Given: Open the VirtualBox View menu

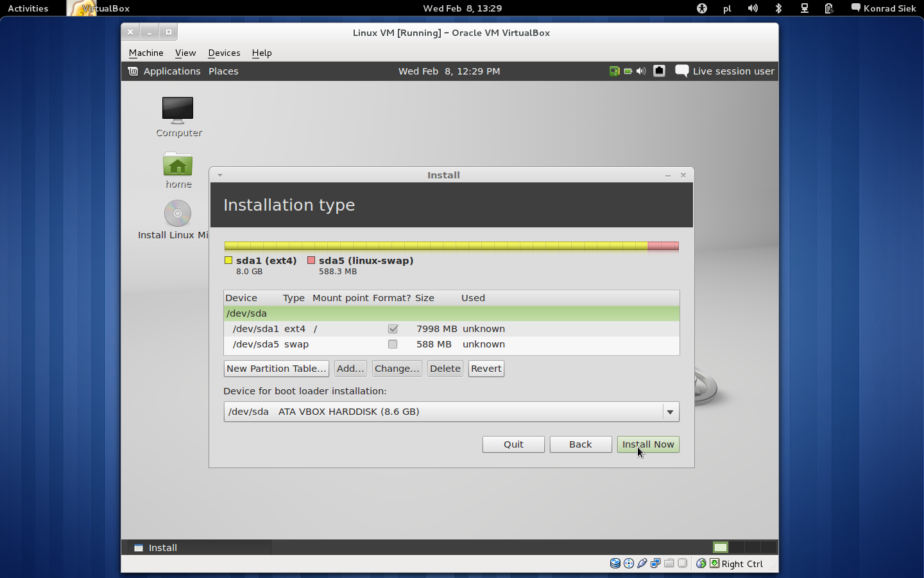Looking at the screenshot, I should 185,53.
